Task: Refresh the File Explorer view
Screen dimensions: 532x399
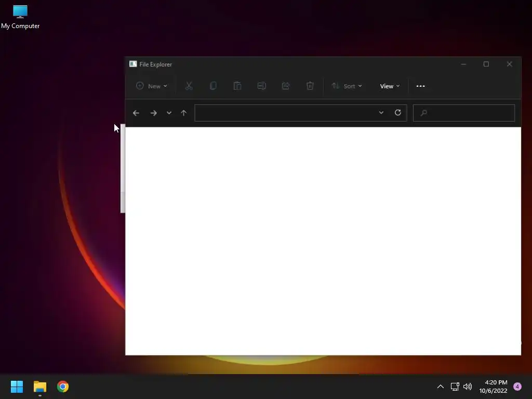Action: (398, 113)
